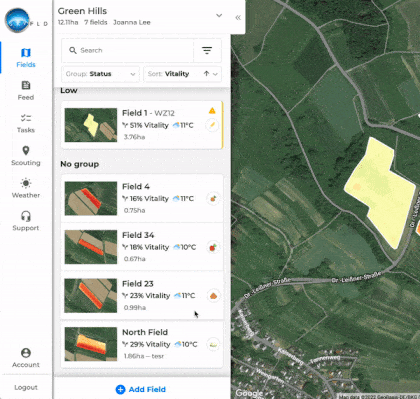Open the Account page
The width and height of the screenshot is (420, 399).
[x=26, y=358]
